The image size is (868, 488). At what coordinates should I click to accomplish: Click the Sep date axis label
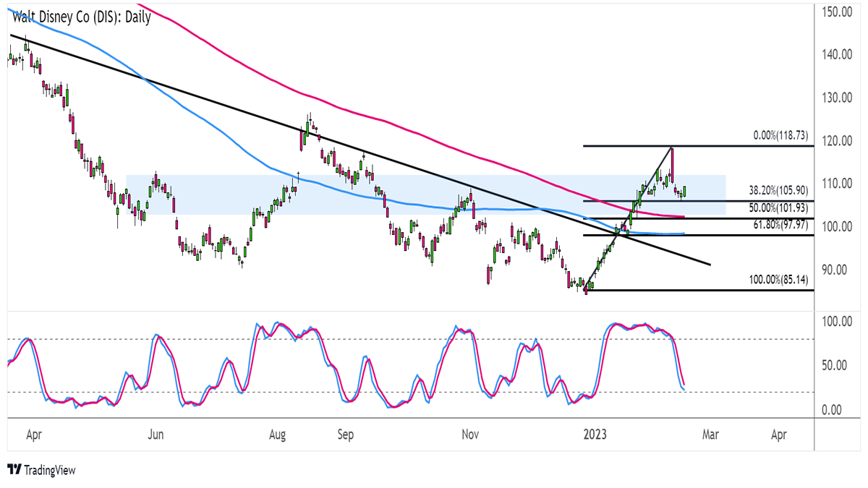(x=346, y=435)
